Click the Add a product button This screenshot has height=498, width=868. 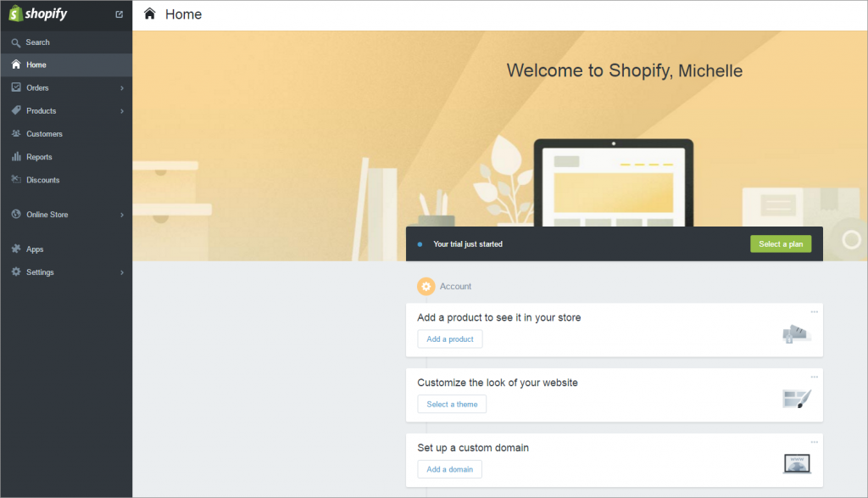[x=449, y=339]
